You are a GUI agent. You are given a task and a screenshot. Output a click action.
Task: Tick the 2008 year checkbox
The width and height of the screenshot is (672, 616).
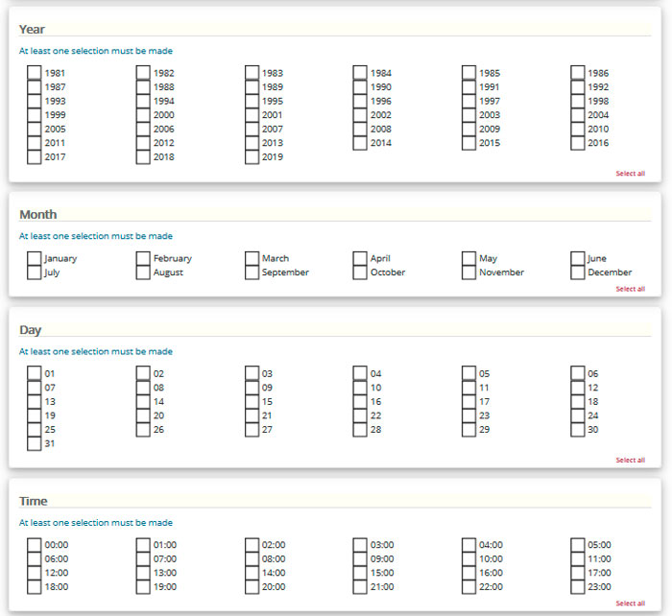coord(360,129)
